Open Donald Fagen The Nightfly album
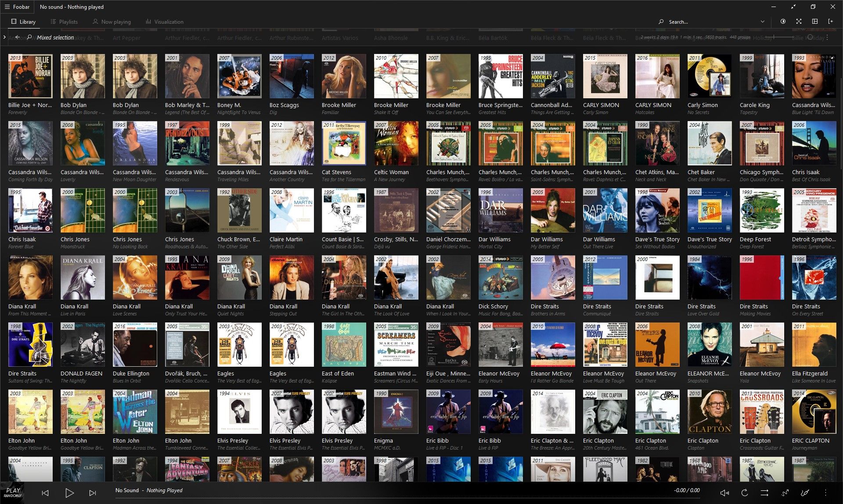Image resolution: width=843 pixels, height=504 pixels. click(83, 344)
